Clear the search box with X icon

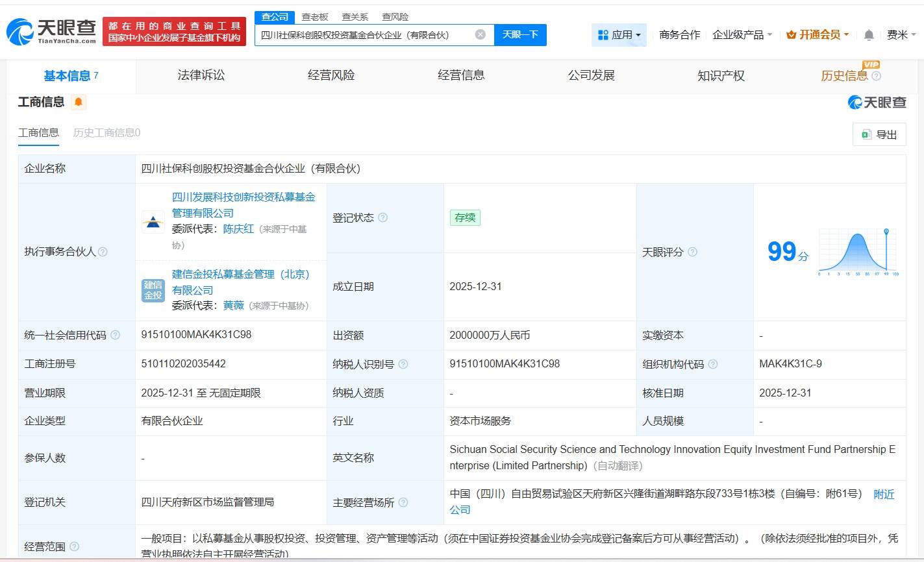tap(480, 34)
